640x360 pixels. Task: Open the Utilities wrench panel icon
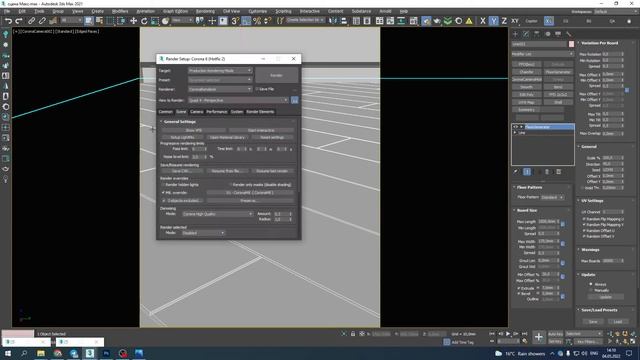[569, 34]
